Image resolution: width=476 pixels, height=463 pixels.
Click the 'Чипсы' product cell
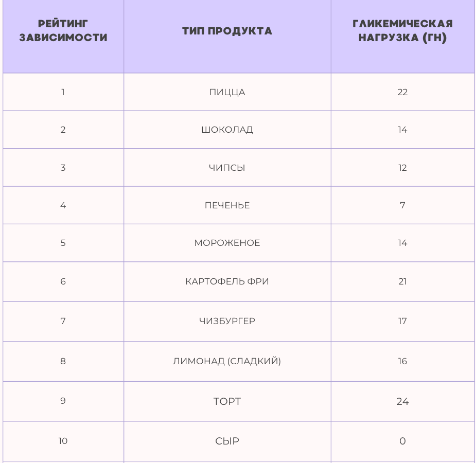(227, 168)
